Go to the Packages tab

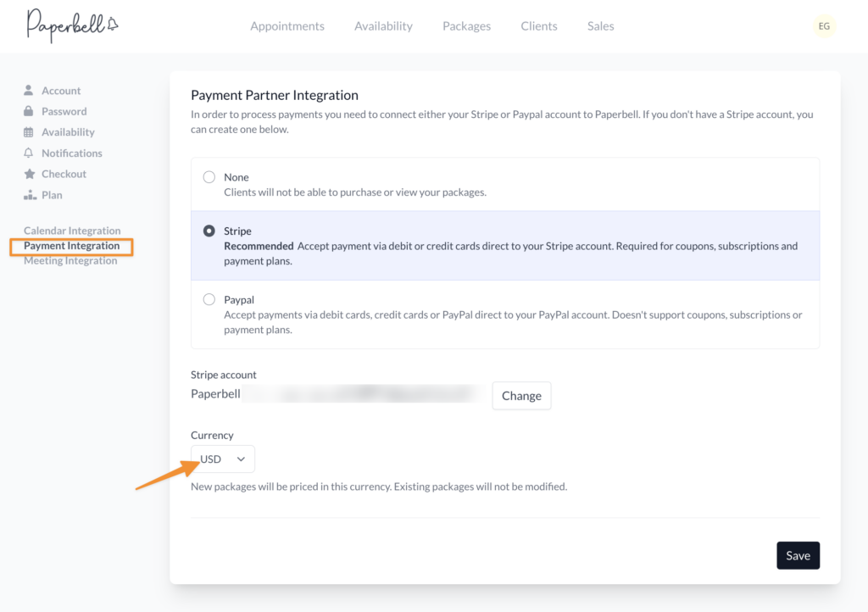click(466, 26)
